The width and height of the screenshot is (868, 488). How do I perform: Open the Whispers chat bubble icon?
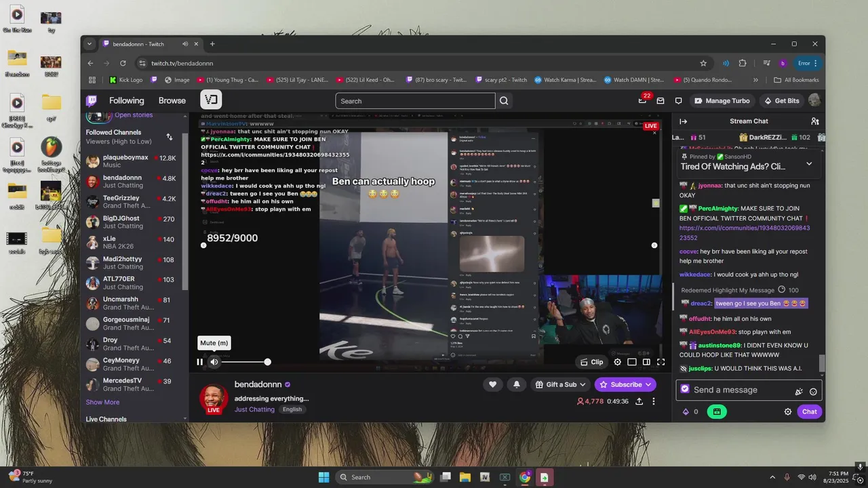pyautogui.click(x=678, y=101)
